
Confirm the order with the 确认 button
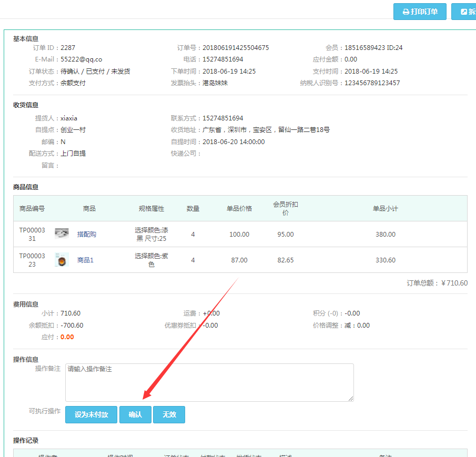point(135,414)
